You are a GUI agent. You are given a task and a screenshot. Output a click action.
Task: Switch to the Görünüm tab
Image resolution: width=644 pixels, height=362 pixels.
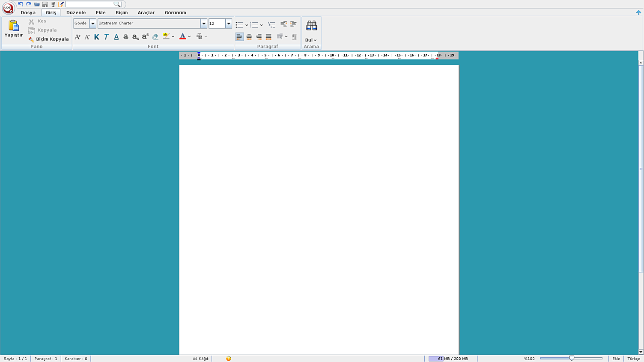click(175, 12)
